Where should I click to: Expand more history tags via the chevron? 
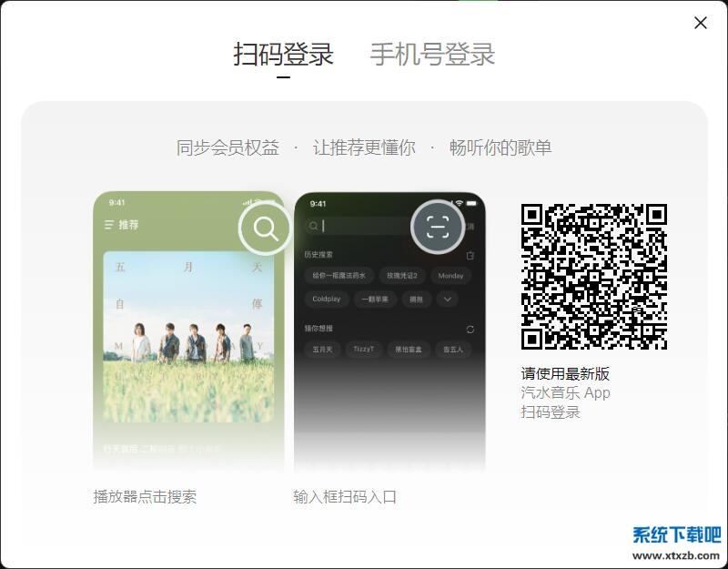[x=447, y=300]
